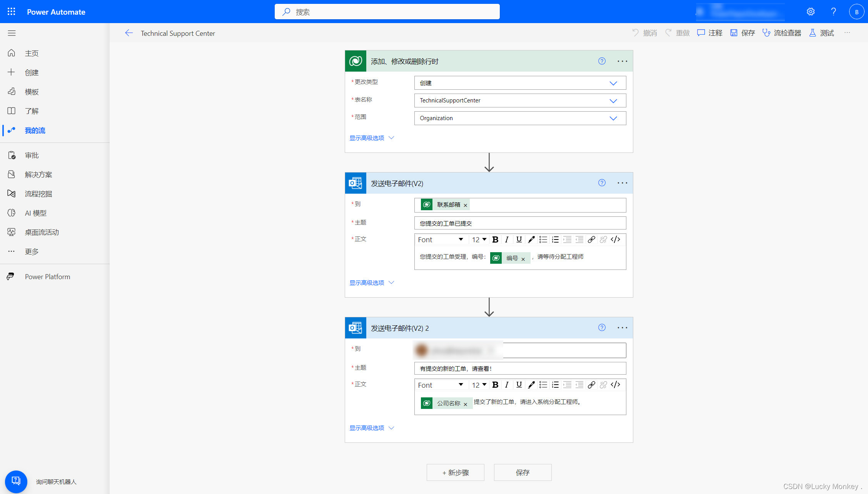Remove the 编号 dynamic content token
The image size is (868, 494).
tap(523, 259)
